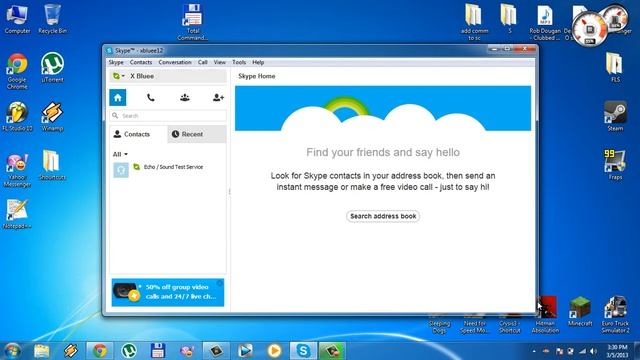Screen dimensions: 640x360
Task: Select the Yahoo Messenger desktop icon
Action: point(17,170)
